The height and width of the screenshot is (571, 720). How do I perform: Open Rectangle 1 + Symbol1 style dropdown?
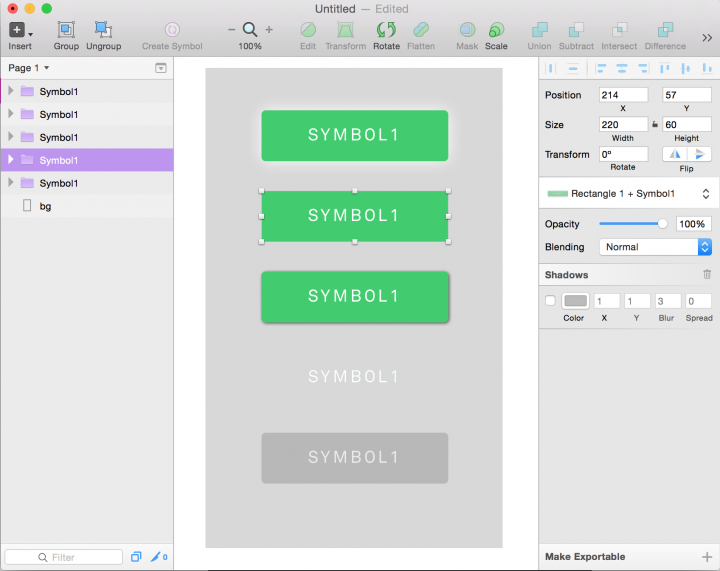pos(629,194)
